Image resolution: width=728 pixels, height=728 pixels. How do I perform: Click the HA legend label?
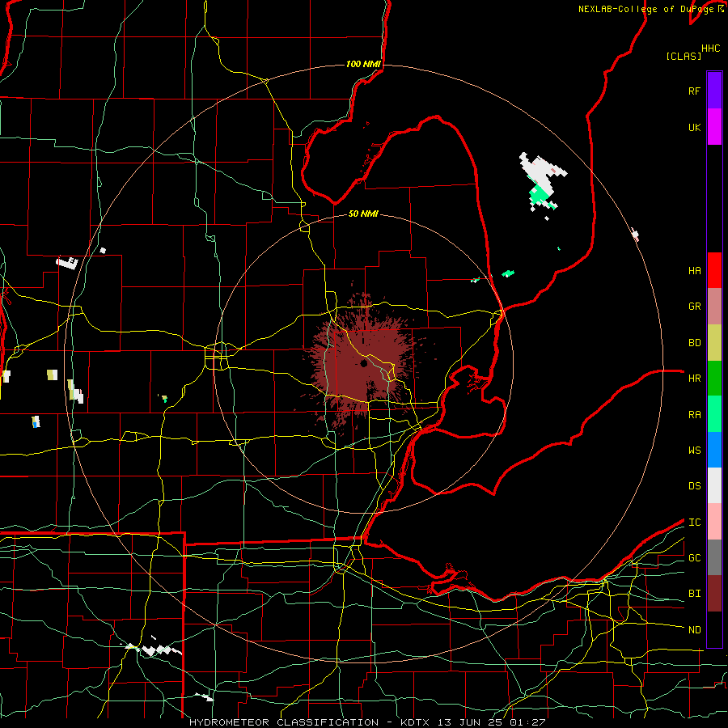694,271
